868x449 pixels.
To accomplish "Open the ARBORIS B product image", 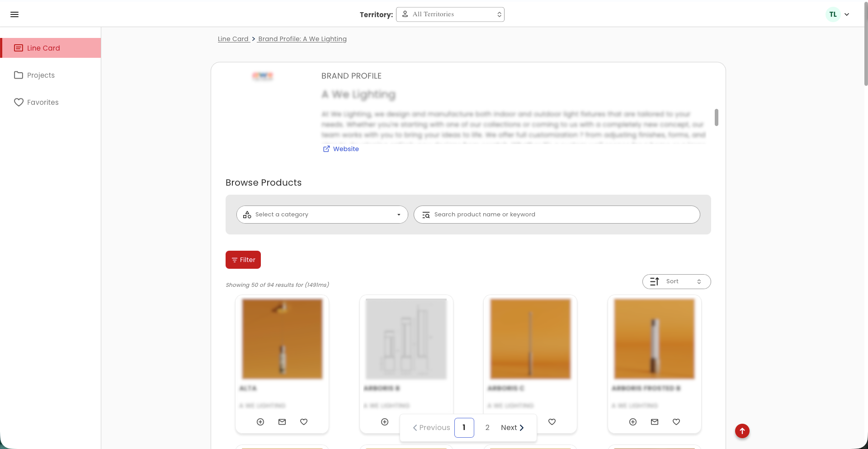I will point(406,339).
